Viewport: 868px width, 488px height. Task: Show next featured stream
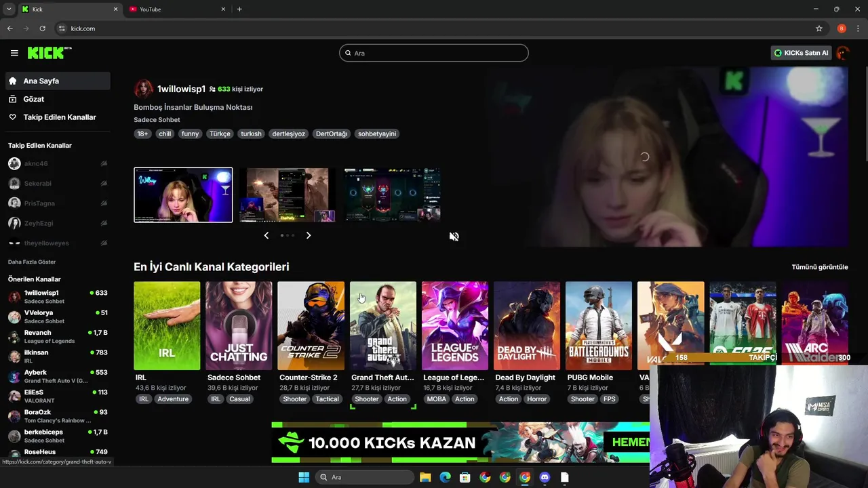(309, 235)
